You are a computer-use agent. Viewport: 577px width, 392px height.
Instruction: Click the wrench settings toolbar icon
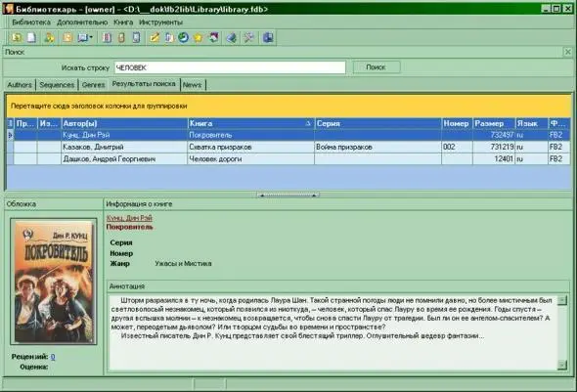249,37
